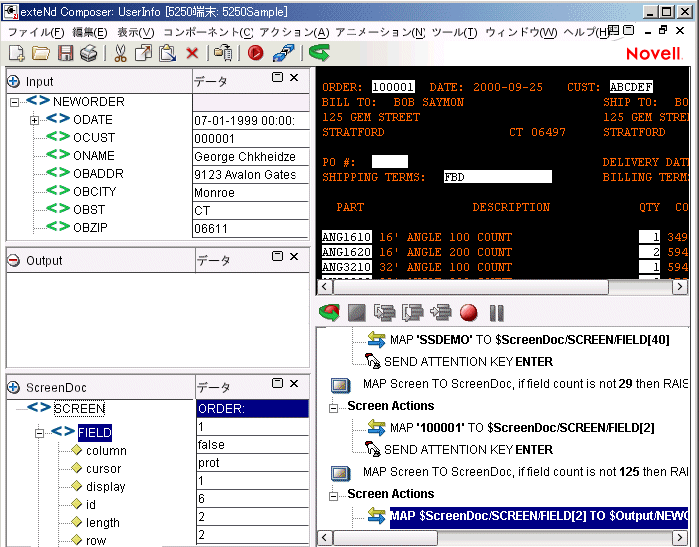This screenshot has width=699, height=547.
Task: Close the Output pane
Action: pos(294,256)
